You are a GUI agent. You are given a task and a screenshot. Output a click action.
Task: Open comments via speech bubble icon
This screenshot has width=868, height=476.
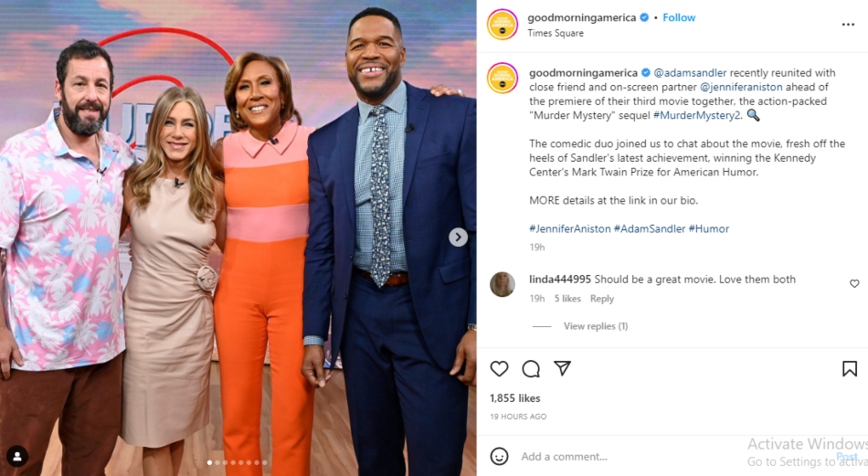(531, 368)
